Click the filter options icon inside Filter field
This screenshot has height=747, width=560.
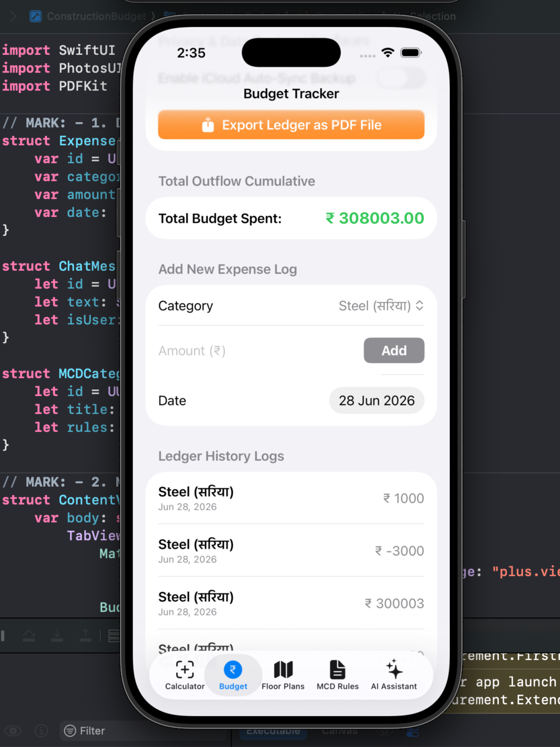(70, 731)
